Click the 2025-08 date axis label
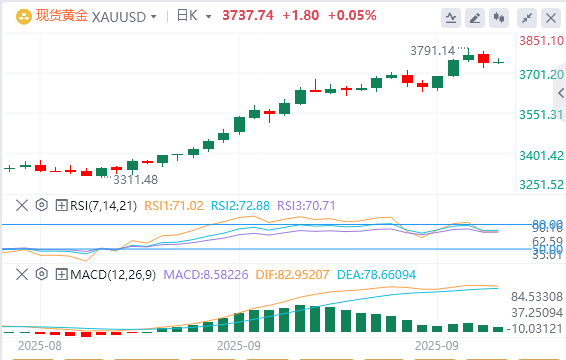Image resolution: width=566 pixels, height=360 pixels. [40, 346]
